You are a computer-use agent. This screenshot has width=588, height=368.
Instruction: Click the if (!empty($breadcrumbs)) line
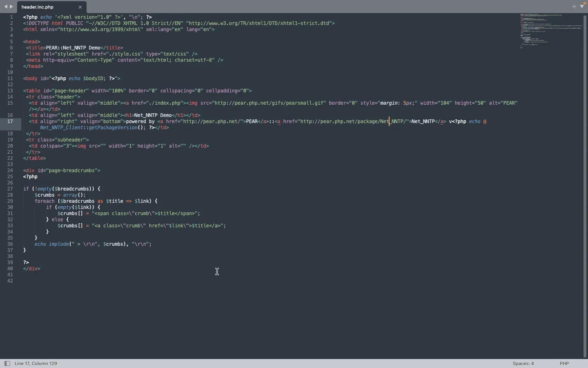click(x=62, y=189)
